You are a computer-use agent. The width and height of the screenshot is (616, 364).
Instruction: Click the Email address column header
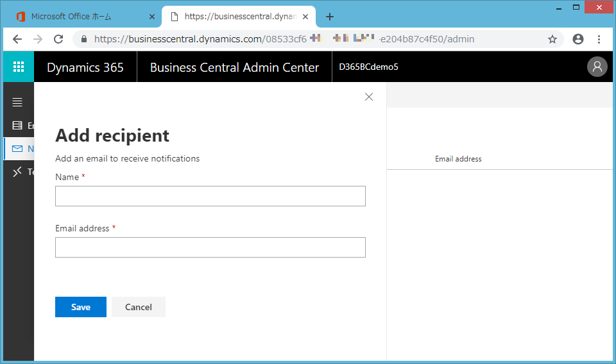pos(458,159)
